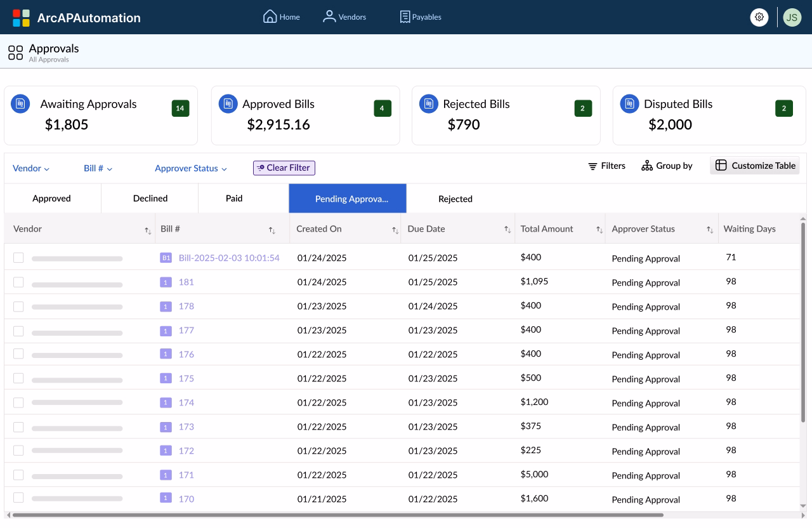The height and width of the screenshot is (528, 812).
Task: Select the Pending Approval tab
Action: [348, 199]
